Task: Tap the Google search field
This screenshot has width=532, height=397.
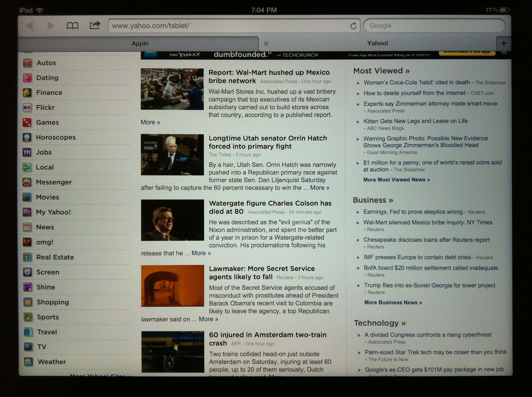Action: tap(434, 26)
